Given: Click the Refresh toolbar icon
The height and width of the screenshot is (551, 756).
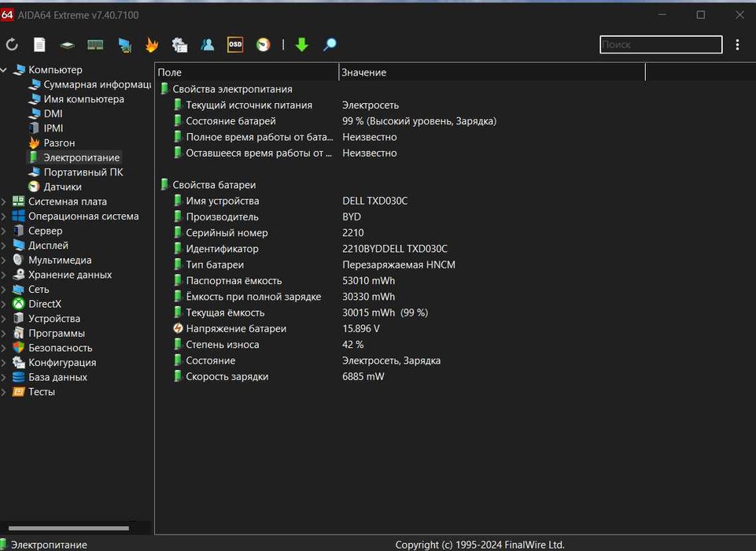Looking at the screenshot, I should coord(12,45).
